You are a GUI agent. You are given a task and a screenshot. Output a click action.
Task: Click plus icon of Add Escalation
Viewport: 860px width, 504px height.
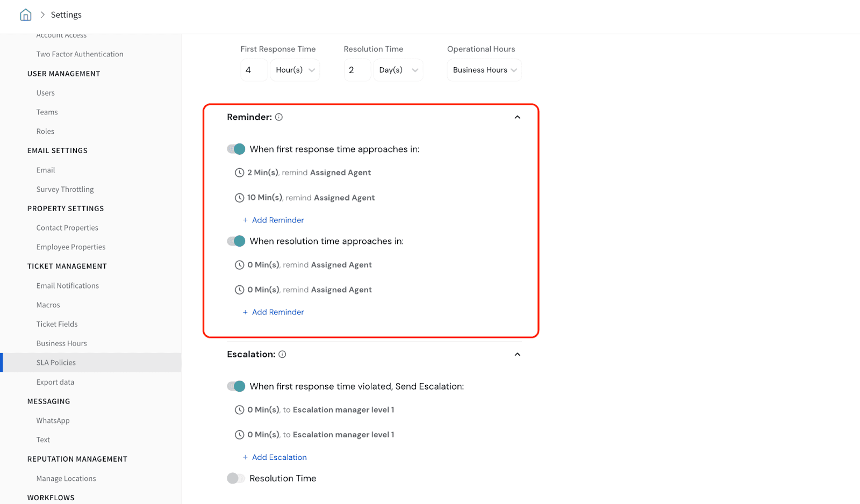[245, 458]
